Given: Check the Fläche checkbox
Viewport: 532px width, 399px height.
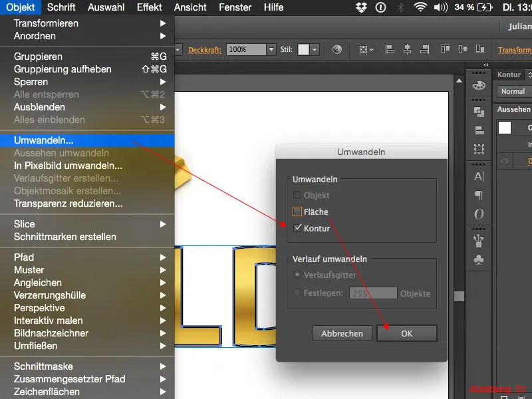Looking at the screenshot, I should click(x=297, y=211).
